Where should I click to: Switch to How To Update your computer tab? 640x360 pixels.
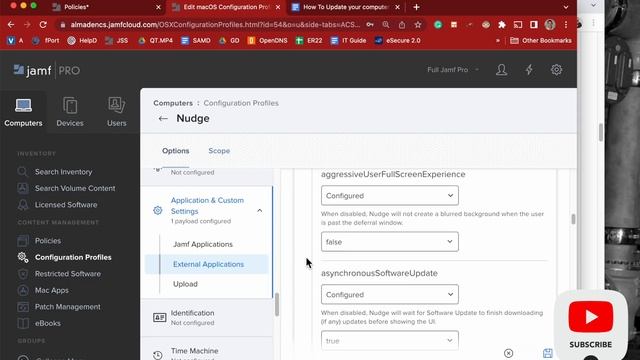[x=346, y=7]
